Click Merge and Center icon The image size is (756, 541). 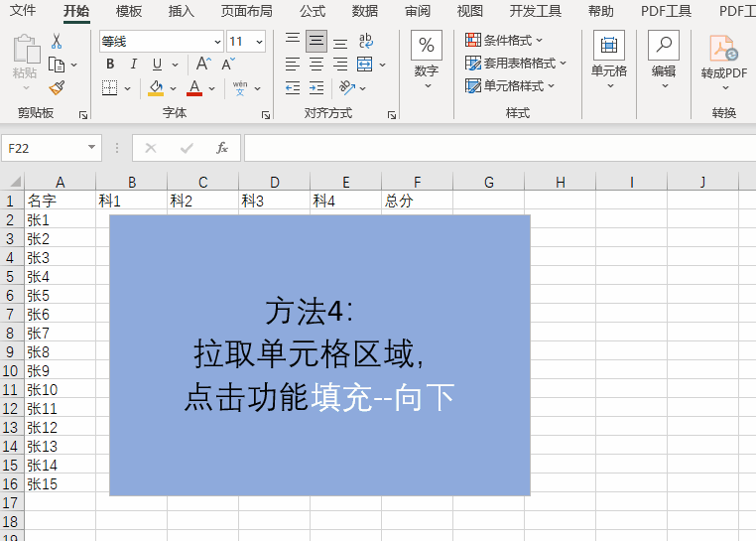[x=364, y=64]
